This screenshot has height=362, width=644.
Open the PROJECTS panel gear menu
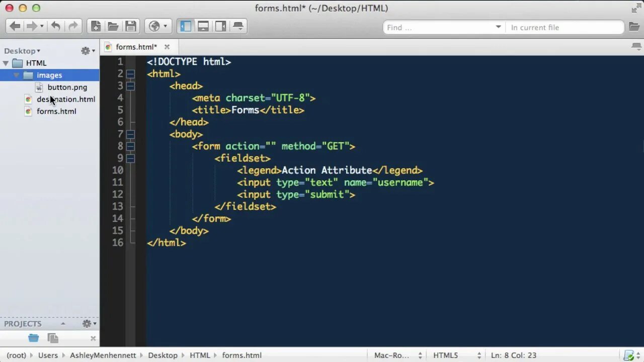89,324
